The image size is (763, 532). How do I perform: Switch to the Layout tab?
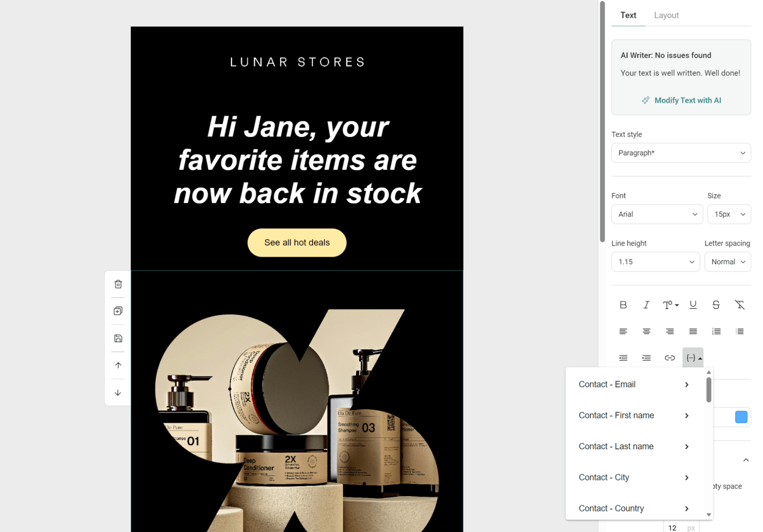[x=666, y=15]
